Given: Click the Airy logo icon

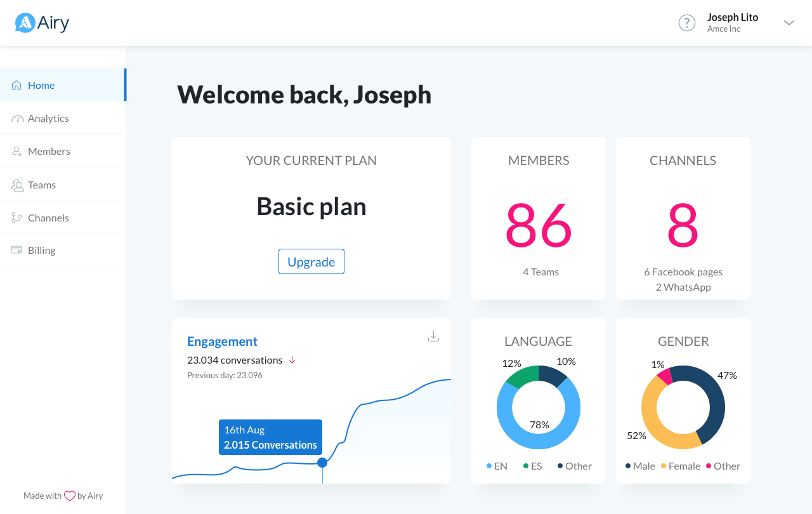Looking at the screenshot, I should click(25, 23).
